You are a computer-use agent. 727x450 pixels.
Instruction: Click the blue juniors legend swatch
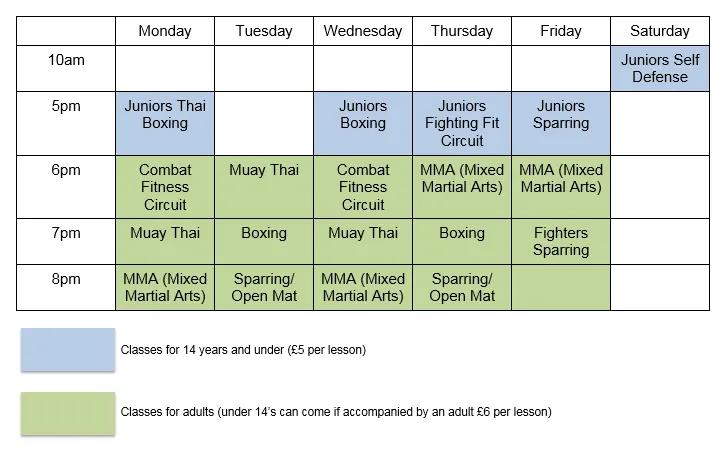[67, 350]
